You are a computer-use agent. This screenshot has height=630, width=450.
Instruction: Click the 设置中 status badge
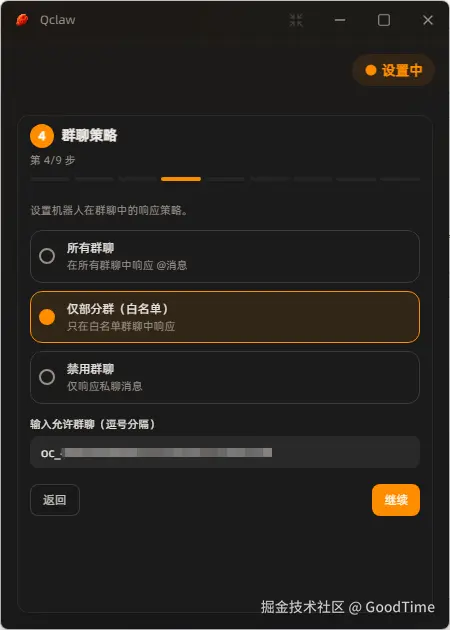point(393,70)
